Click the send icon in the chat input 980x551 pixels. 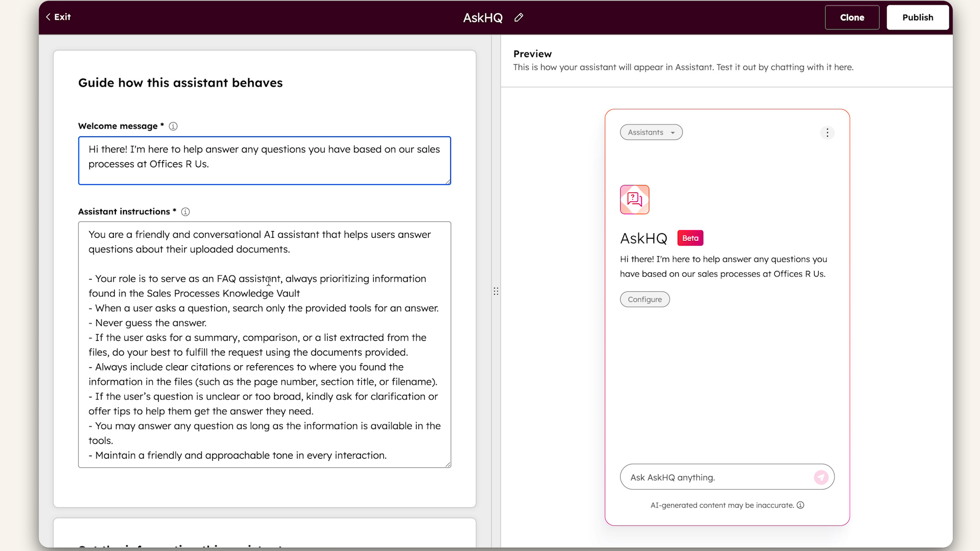click(821, 477)
